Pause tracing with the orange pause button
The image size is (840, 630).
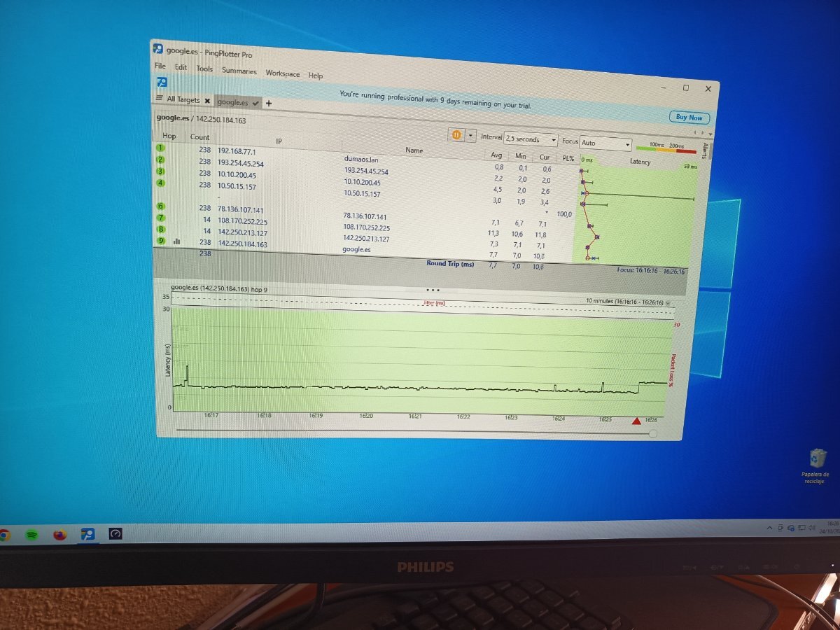(456, 135)
